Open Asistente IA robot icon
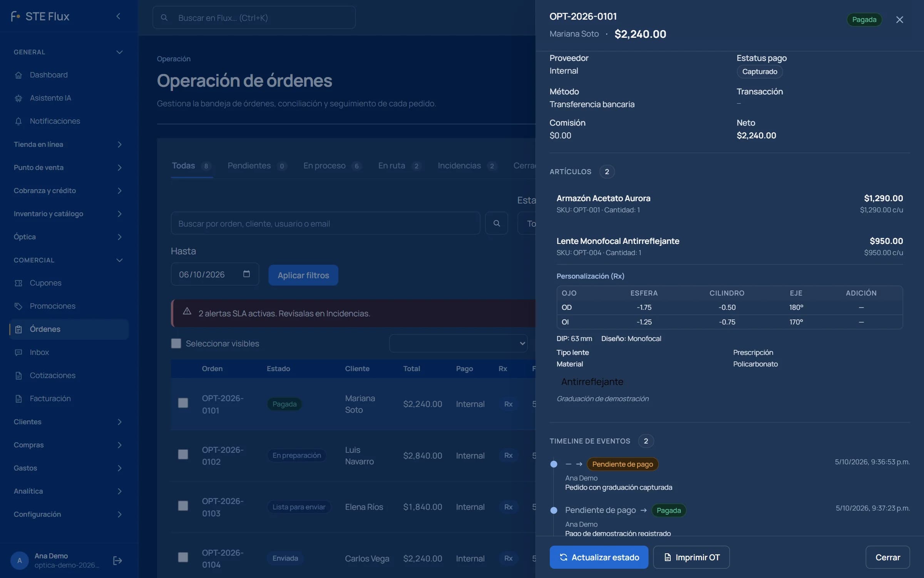924x578 pixels. click(x=18, y=98)
